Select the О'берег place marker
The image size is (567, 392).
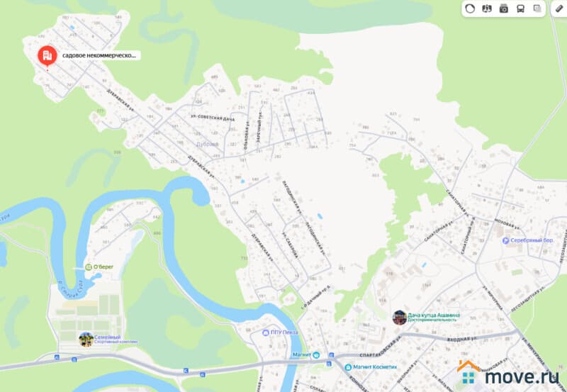click(x=99, y=267)
